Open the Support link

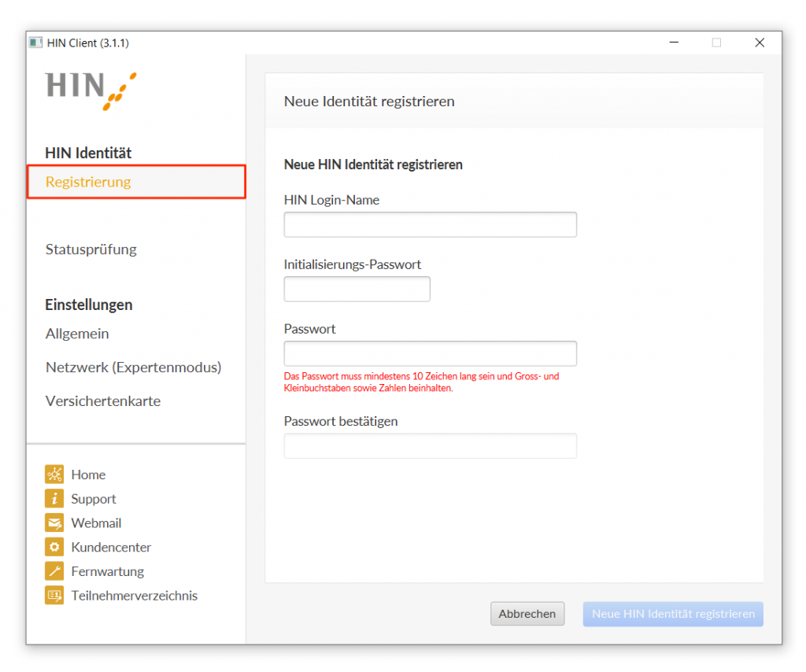click(x=94, y=499)
